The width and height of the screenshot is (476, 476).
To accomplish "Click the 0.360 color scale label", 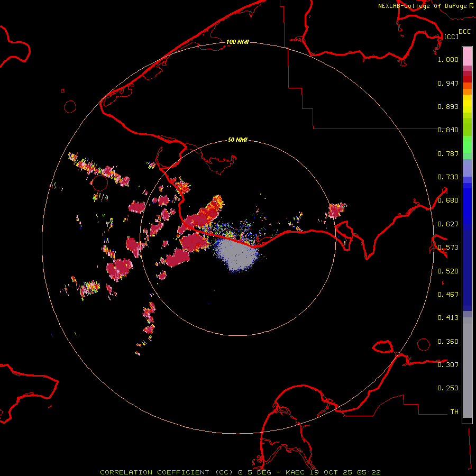I will 448,342.
